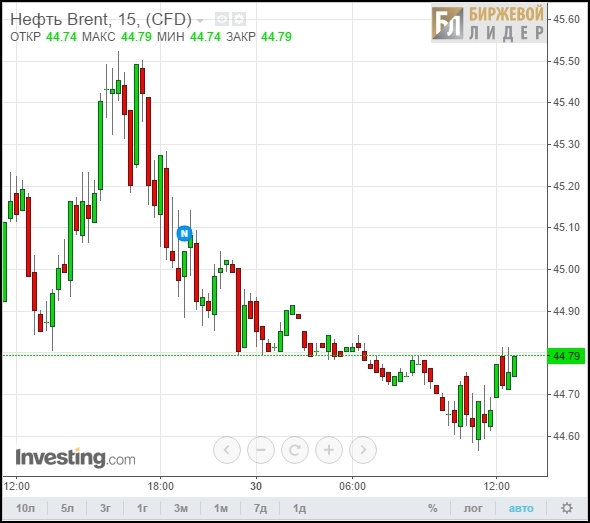Zoom in with the plus button
This screenshot has height=523, width=590.
[329, 450]
